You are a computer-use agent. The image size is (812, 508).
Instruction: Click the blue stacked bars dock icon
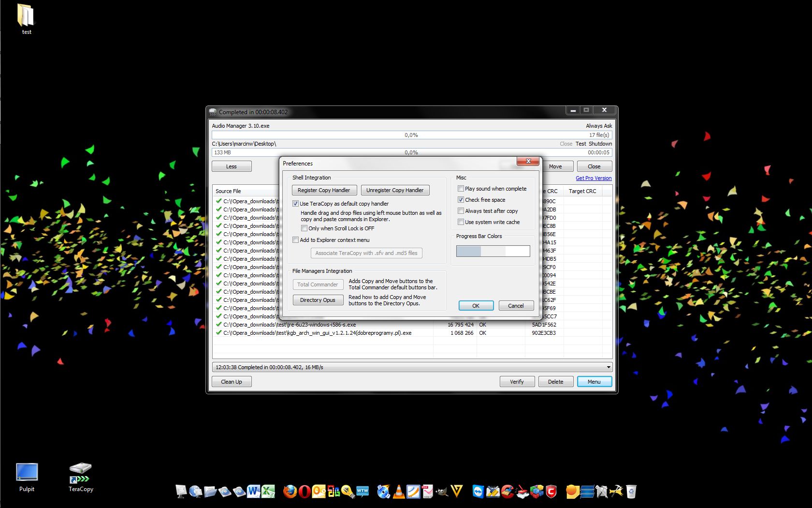(x=587, y=492)
